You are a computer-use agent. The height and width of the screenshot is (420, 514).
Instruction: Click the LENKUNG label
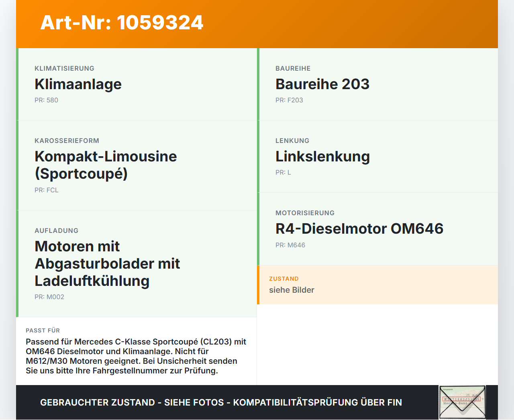(x=292, y=141)
